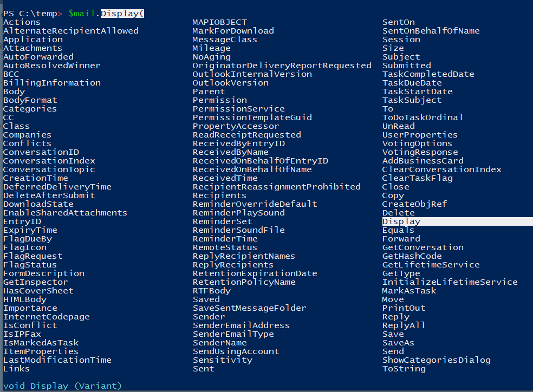This screenshot has width=533, height=392.
Task: Select the BCC property
Action: tap(11, 74)
